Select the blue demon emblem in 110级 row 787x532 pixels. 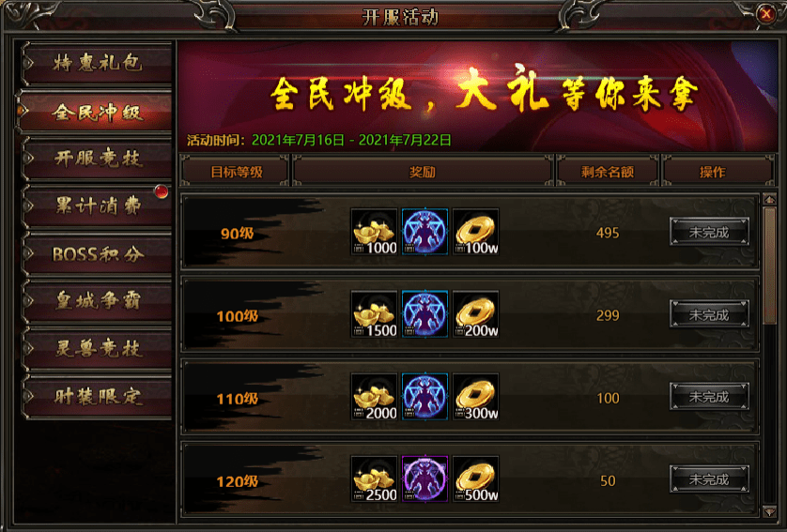[x=424, y=397]
